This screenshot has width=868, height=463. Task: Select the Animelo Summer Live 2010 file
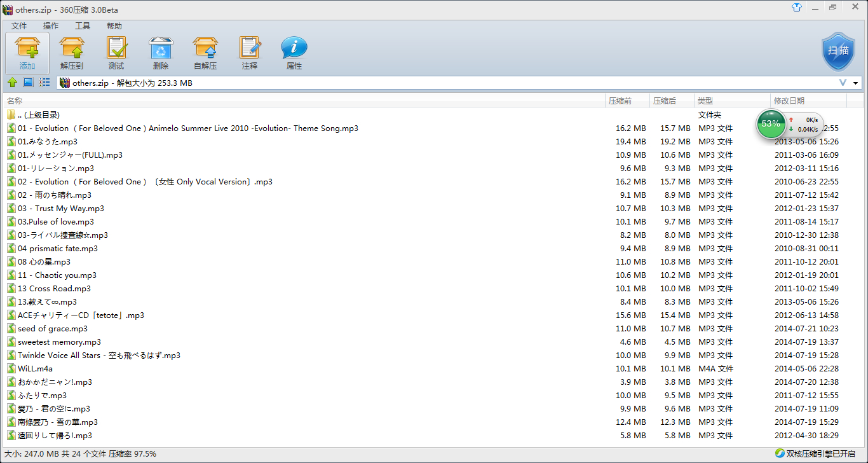tap(188, 128)
